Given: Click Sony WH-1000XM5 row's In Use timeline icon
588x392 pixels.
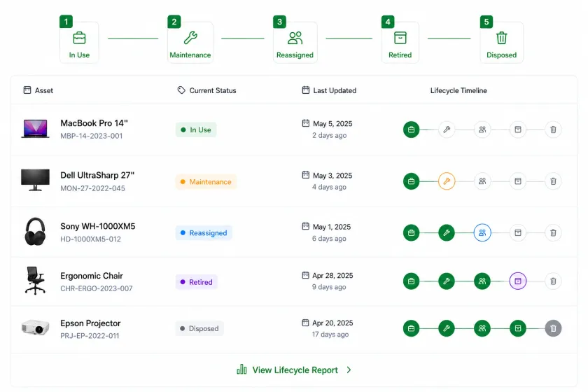Looking at the screenshot, I should [412, 232].
